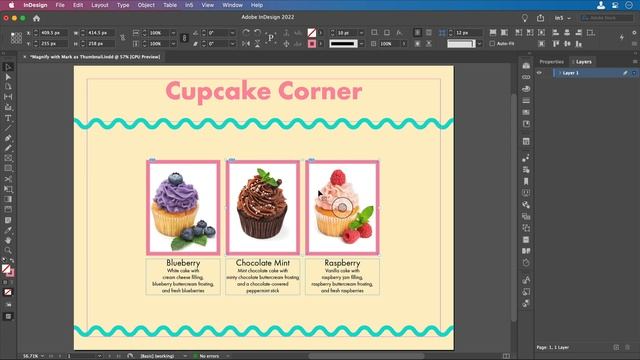Open the Window menu

tap(232, 5)
